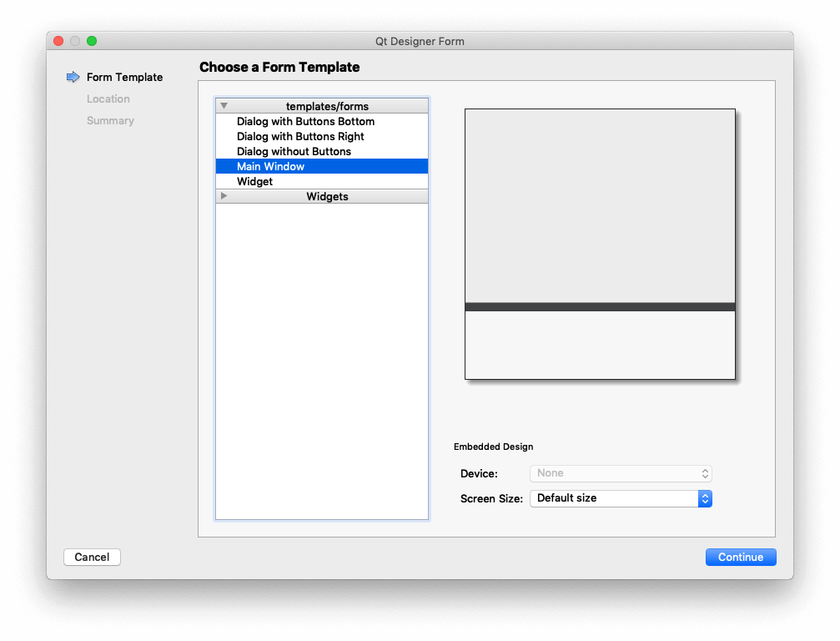
Task: Click the Device label
Action: pos(479,473)
